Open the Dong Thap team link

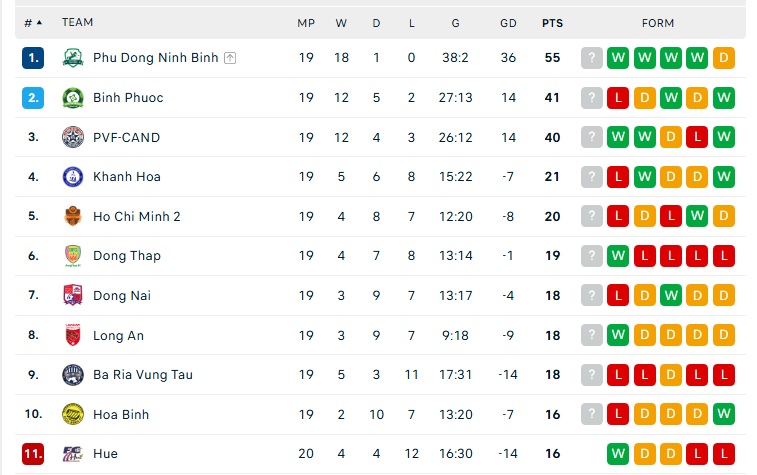click(x=127, y=256)
